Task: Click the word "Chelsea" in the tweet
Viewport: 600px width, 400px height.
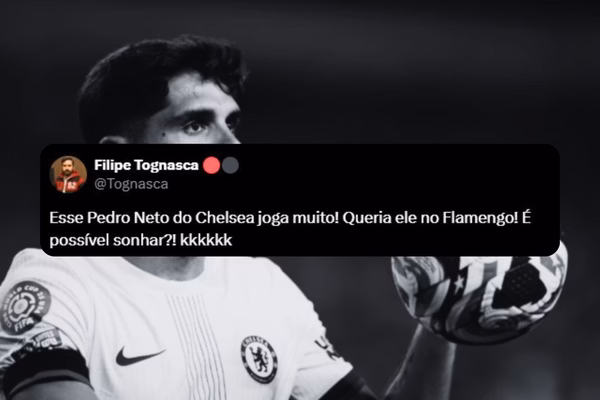Action: coord(225,218)
